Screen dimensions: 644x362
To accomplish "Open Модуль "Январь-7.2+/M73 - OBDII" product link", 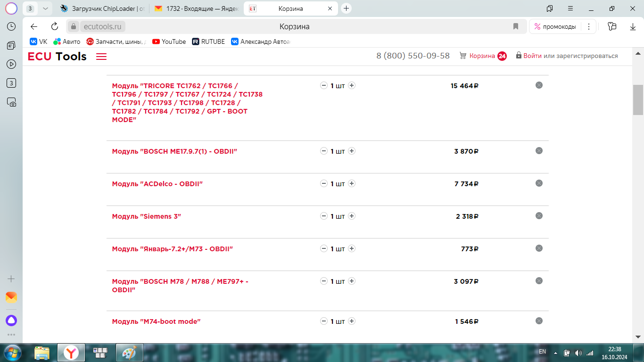I will click(173, 249).
